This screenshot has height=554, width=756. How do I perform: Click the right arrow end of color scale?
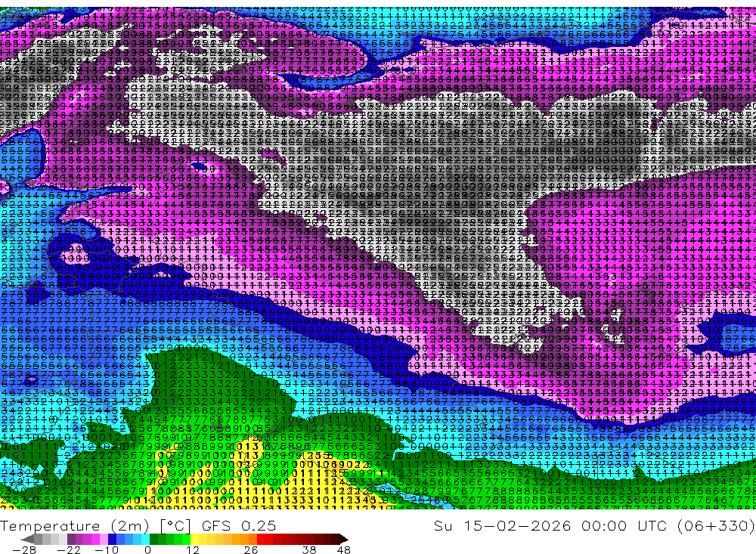pos(344,539)
